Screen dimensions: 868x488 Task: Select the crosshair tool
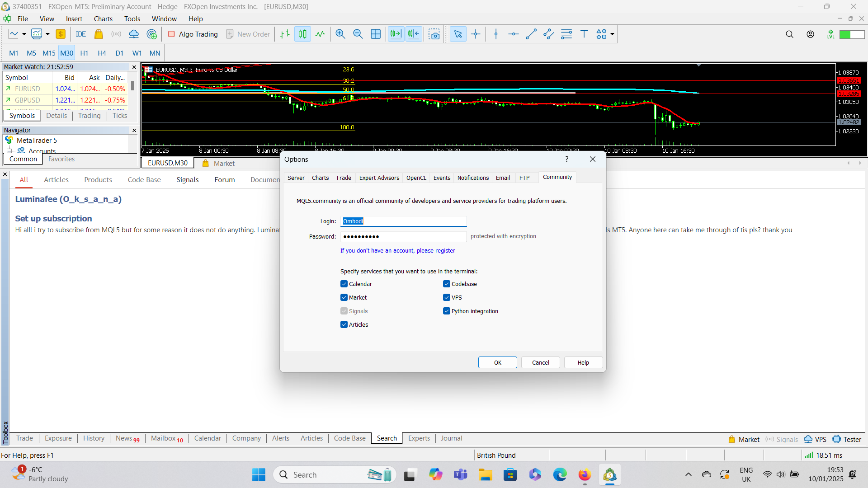pyautogui.click(x=476, y=34)
